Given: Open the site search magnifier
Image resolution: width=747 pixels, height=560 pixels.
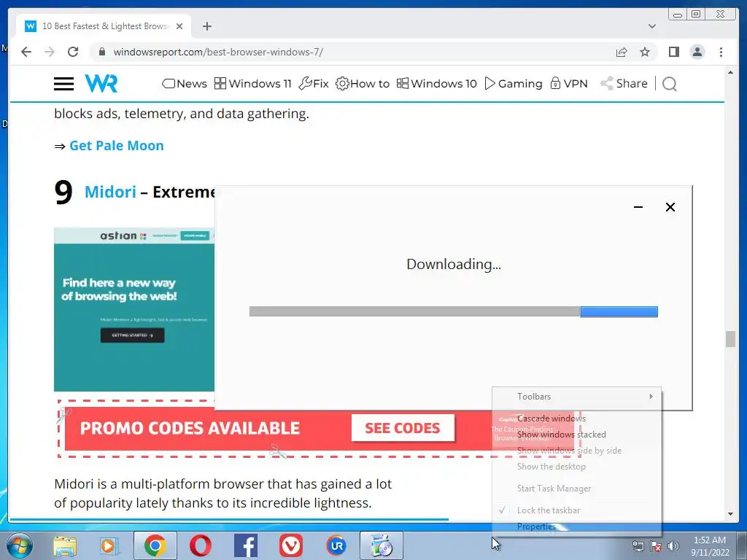Looking at the screenshot, I should (670, 84).
